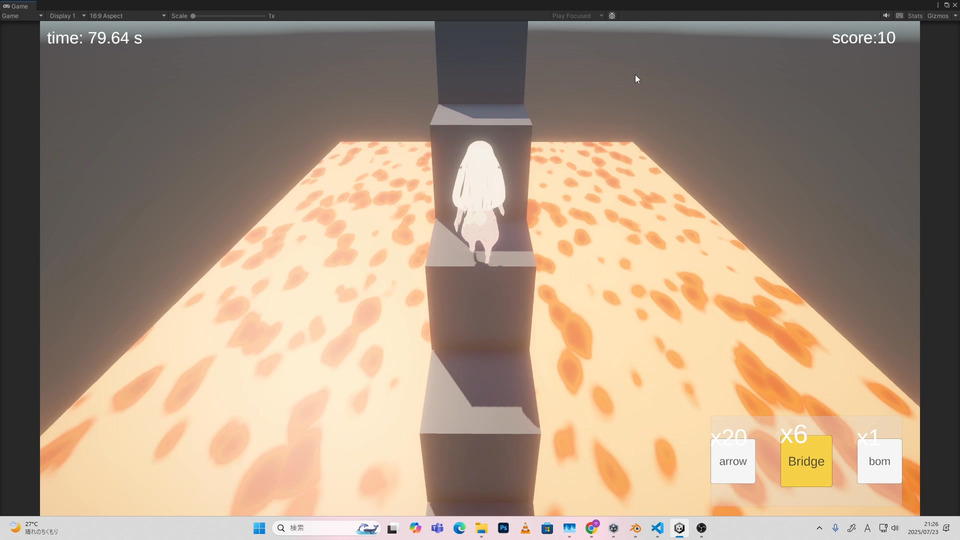
Task: Adjust the Scale slider handle
Action: point(193,16)
